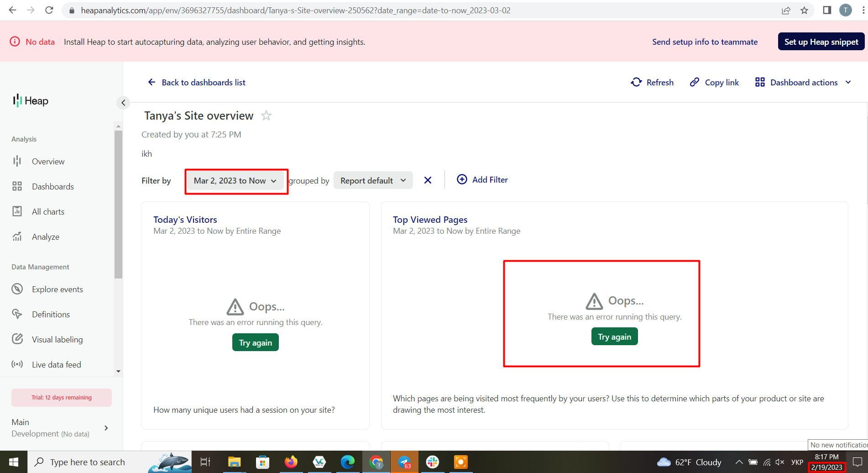
Task: Open Dashboards in sidebar
Action: coord(52,187)
